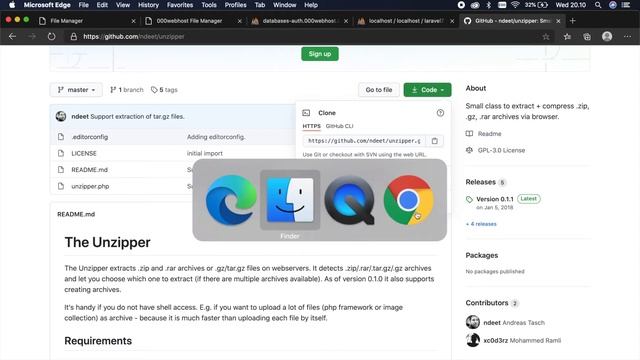Click the ndeet contributor avatar
This screenshot has width=640, height=360.
tap(473, 322)
